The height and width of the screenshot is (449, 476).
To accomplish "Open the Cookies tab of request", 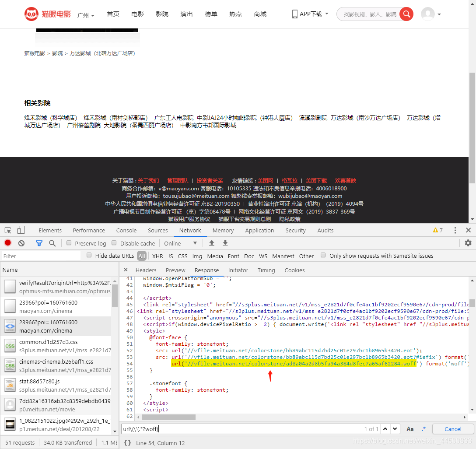I will point(294,270).
